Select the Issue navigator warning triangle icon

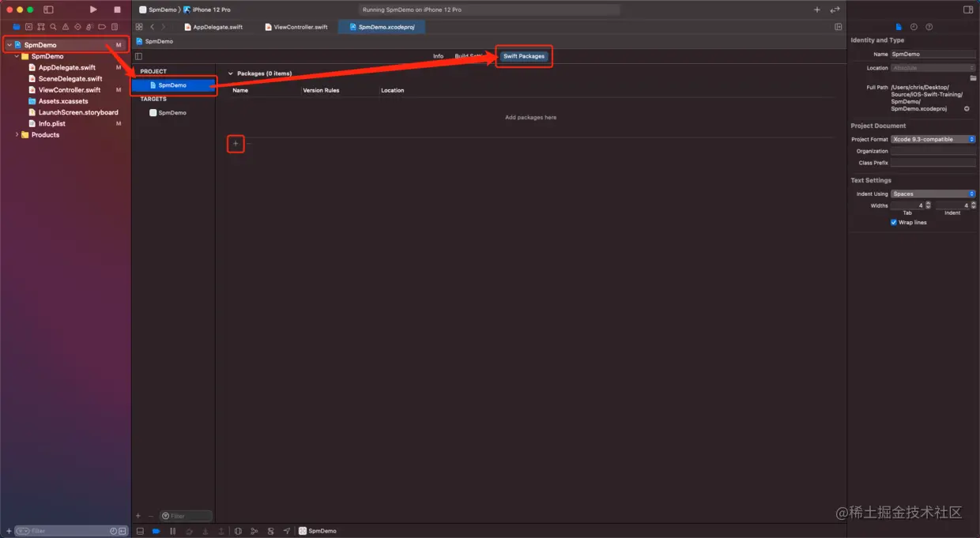(66, 26)
